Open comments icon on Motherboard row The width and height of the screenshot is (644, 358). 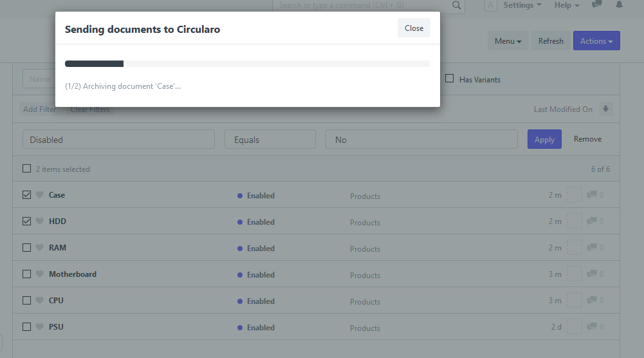coord(592,274)
